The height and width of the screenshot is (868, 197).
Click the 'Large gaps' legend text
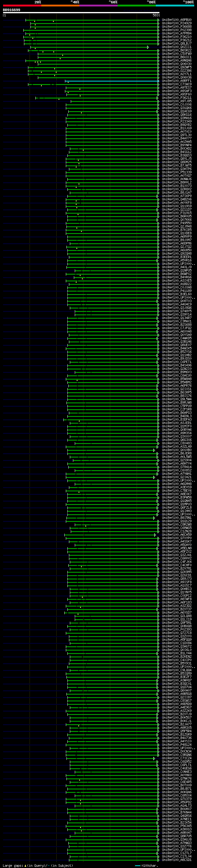click(x=13, y=866)
